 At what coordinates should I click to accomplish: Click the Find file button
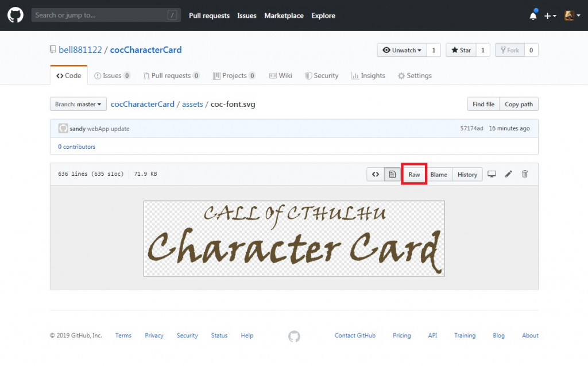(x=483, y=104)
